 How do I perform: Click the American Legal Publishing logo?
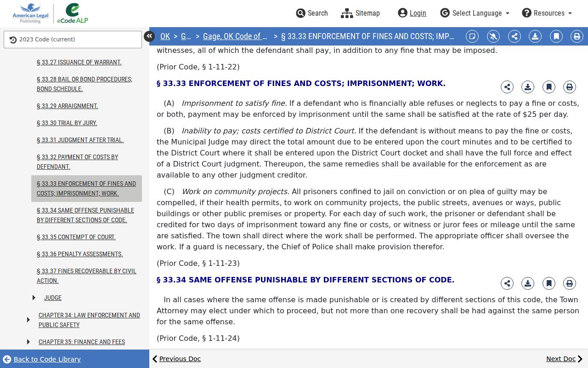coord(30,13)
